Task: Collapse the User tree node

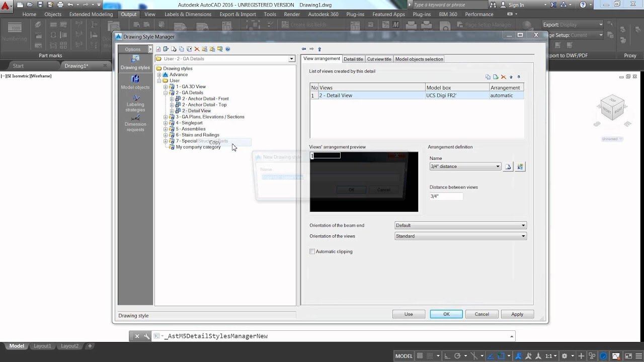Action: pos(159,80)
